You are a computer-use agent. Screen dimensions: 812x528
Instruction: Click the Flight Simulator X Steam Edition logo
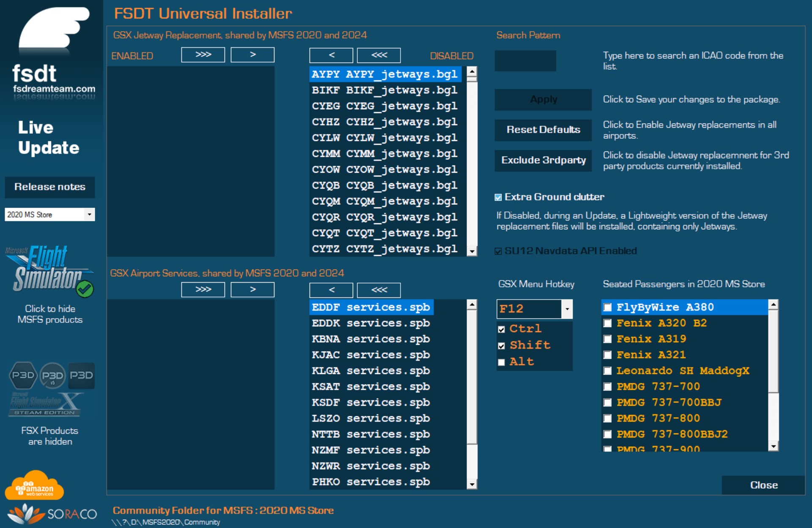46,404
